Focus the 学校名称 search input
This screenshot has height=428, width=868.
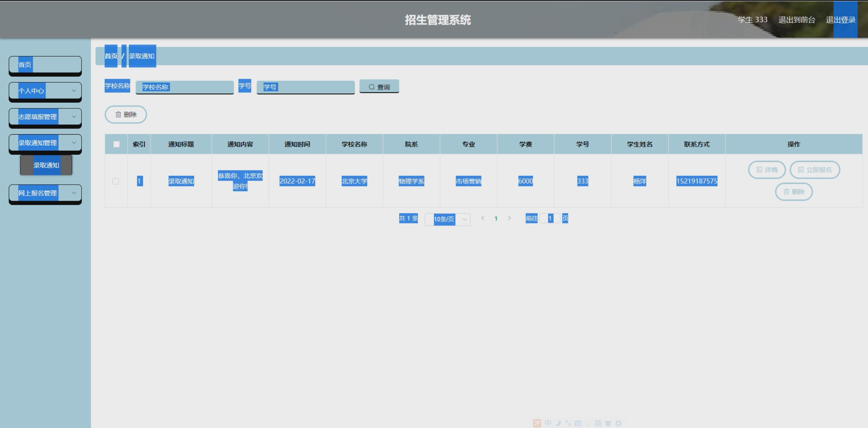coord(184,87)
